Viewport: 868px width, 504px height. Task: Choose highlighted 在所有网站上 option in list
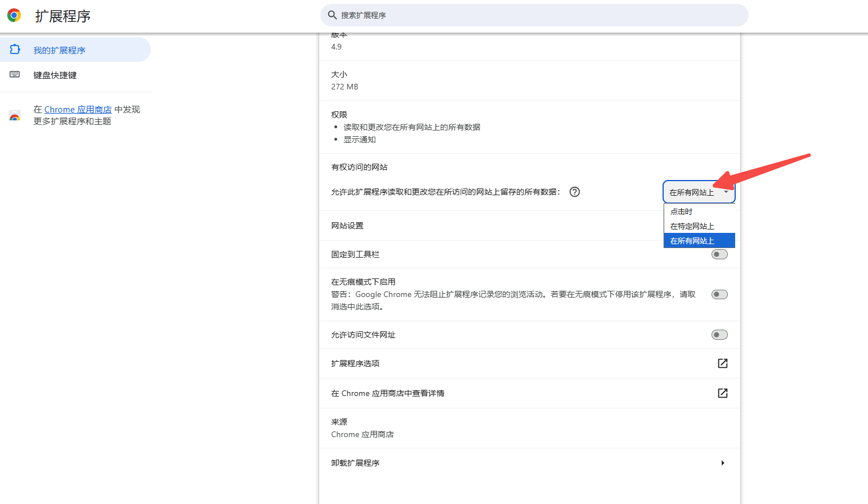[699, 241]
